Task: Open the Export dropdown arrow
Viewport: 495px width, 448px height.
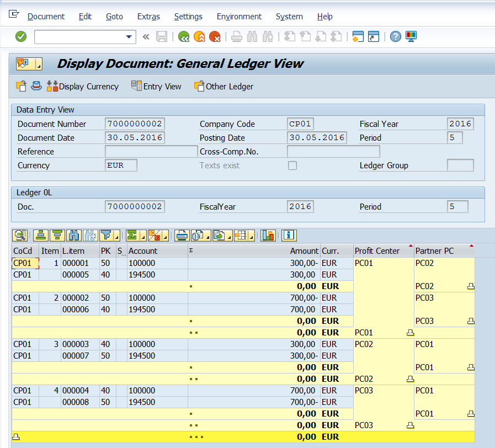Action: pyautogui.click(x=230, y=236)
